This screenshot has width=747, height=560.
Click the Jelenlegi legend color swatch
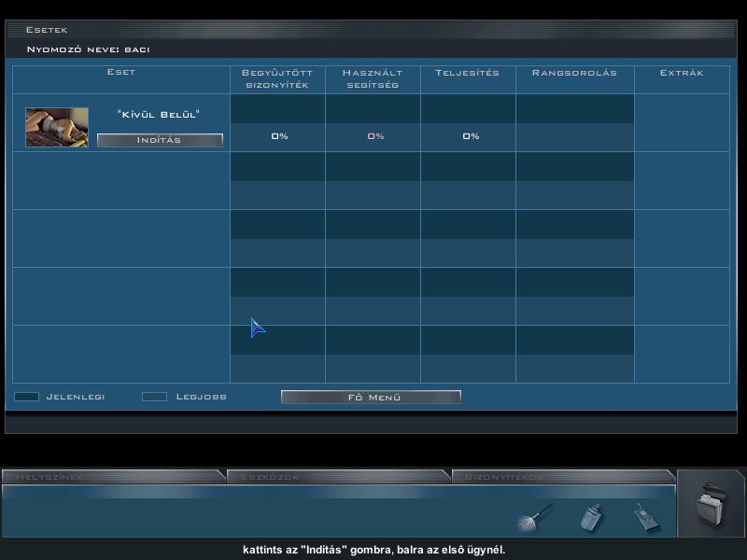(27, 397)
